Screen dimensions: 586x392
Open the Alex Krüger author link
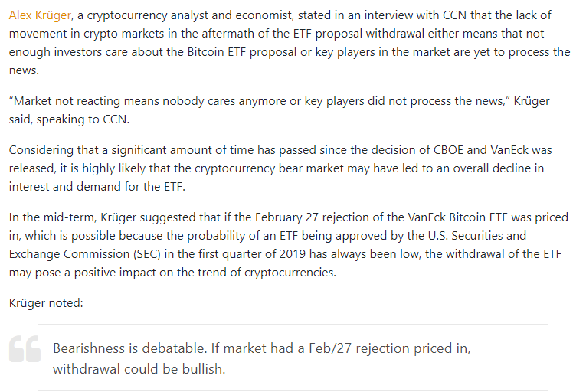click(x=41, y=15)
